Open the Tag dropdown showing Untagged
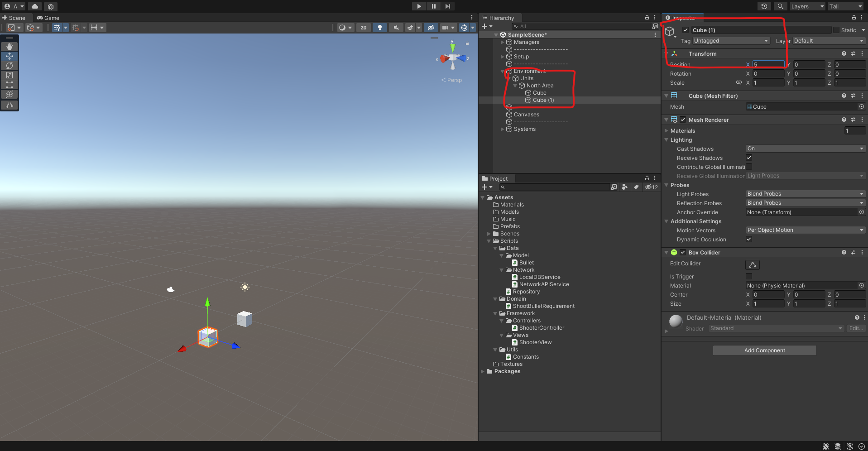Viewport: 868px width, 451px height. point(731,41)
